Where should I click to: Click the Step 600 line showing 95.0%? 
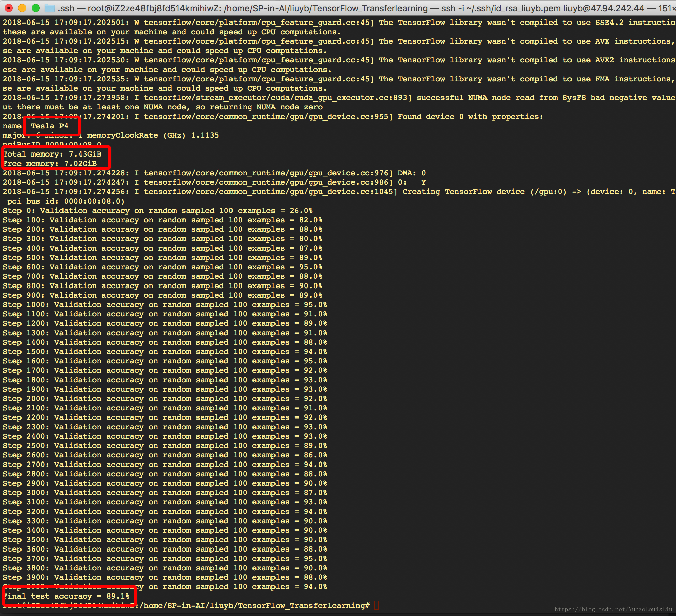point(163,267)
